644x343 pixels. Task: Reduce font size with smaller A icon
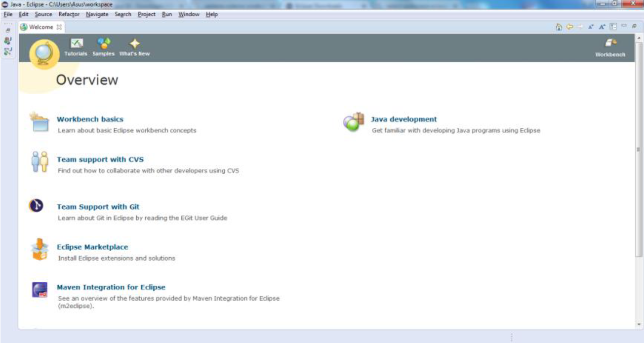pyautogui.click(x=591, y=27)
